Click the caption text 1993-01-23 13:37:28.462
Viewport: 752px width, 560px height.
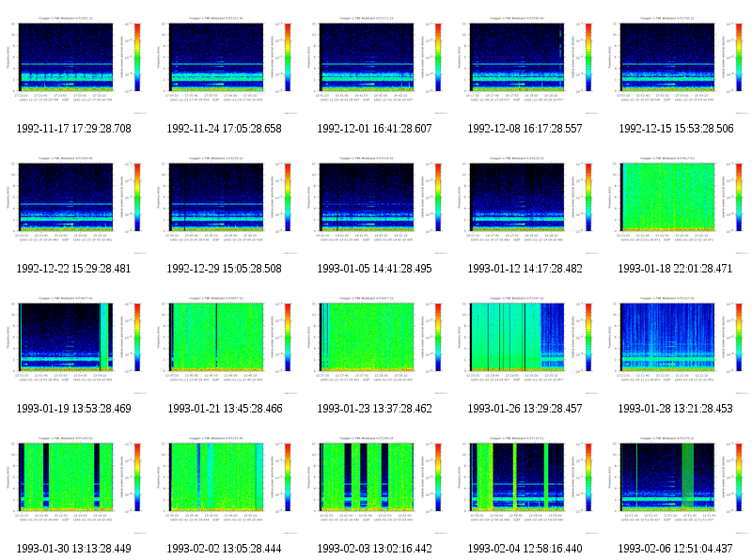tap(374, 409)
